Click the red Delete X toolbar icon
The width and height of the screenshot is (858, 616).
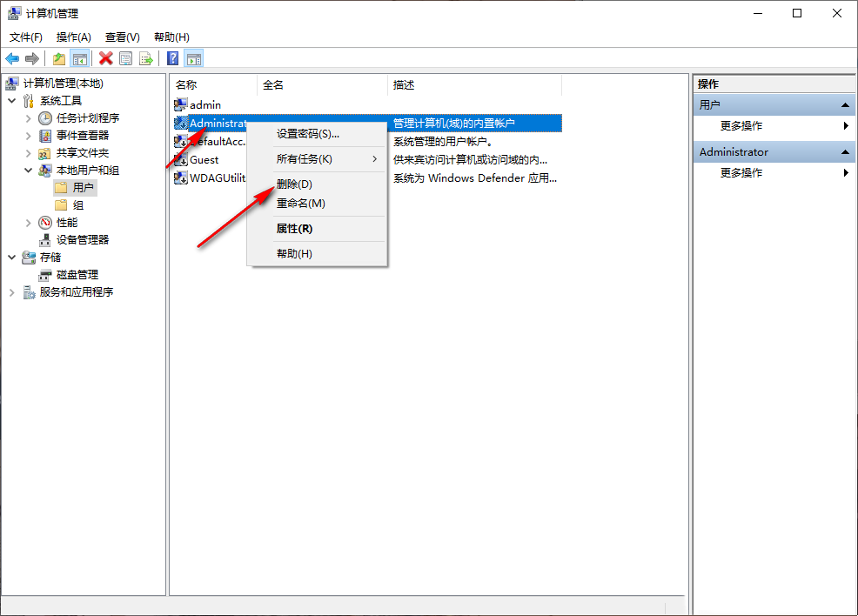(105, 58)
